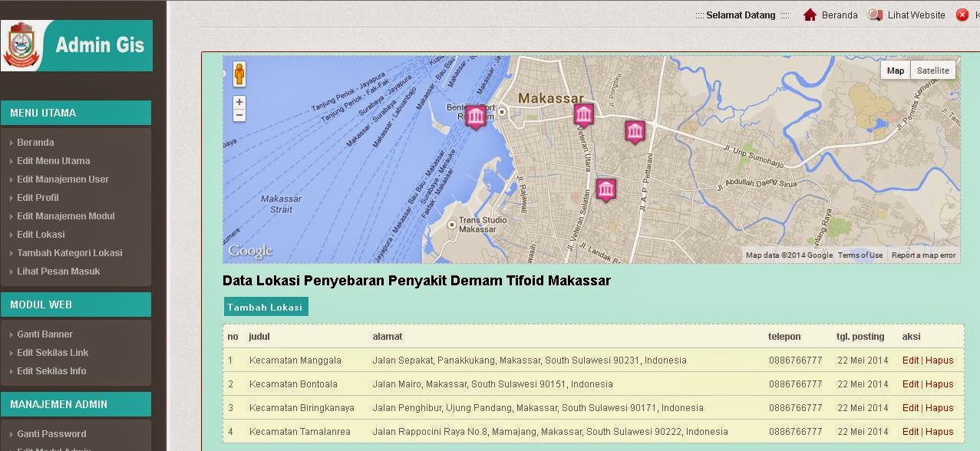This screenshot has width=980, height=451.
Task: Click the pink marker near Jl. A. P. Pettarani
Action: coord(635,132)
